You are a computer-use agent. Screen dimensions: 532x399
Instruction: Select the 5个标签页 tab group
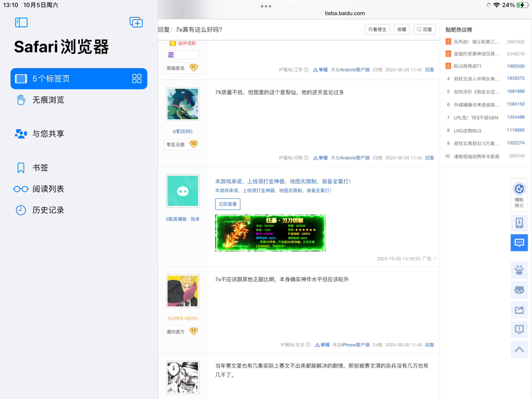[79, 79]
